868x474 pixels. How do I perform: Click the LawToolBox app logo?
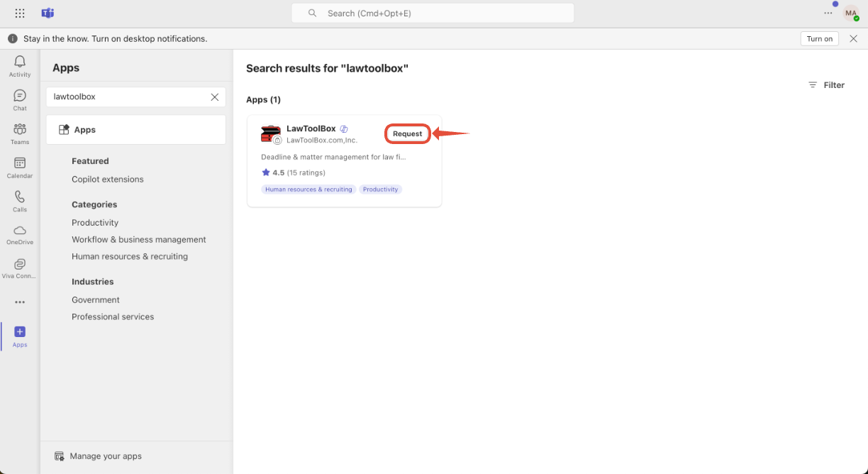(271, 134)
